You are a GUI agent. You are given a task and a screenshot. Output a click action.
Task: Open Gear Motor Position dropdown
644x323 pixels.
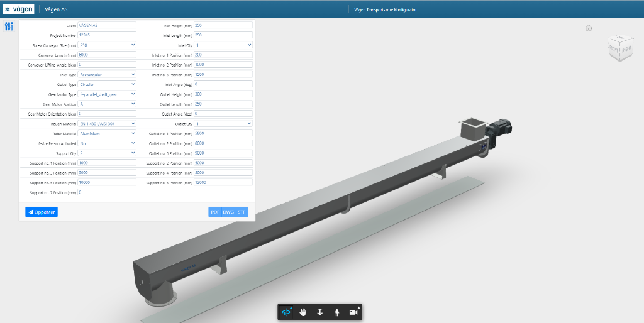(x=107, y=104)
